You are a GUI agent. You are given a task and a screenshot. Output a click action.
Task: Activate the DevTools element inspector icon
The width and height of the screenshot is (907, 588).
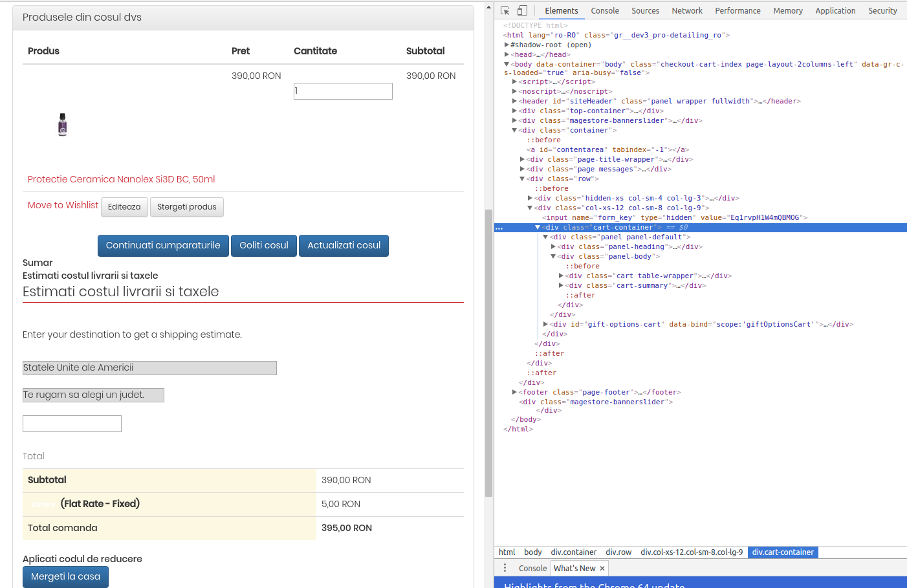click(x=505, y=10)
